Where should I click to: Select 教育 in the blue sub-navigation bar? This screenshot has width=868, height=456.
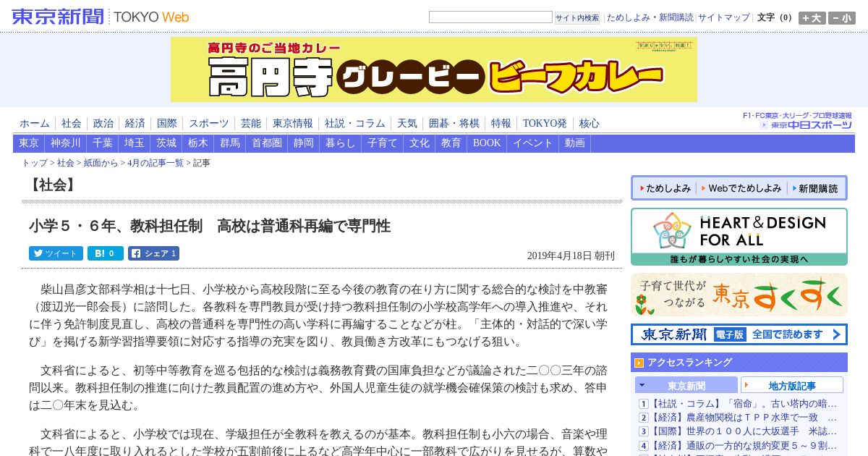pyautogui.click(x=451, y=143)
